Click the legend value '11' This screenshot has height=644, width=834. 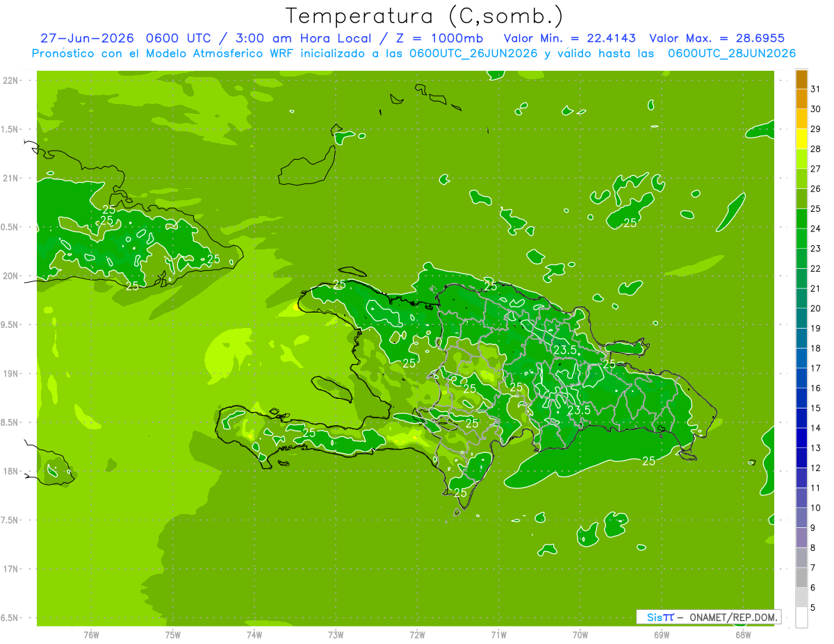(x=815, y=488)
